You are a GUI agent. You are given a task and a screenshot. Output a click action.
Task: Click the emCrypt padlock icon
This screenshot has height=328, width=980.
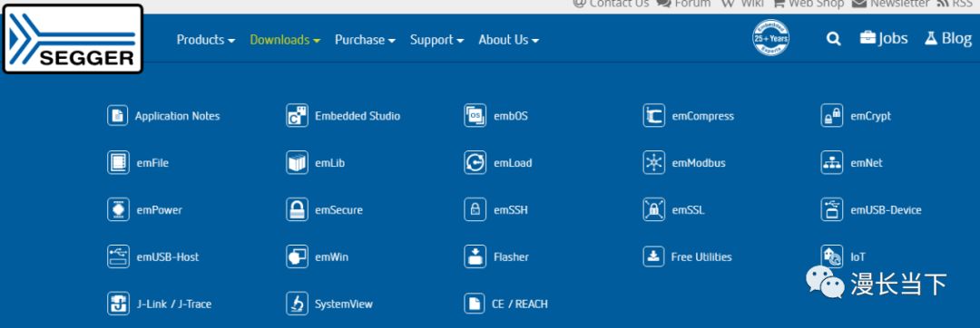[x=832, y=115]
